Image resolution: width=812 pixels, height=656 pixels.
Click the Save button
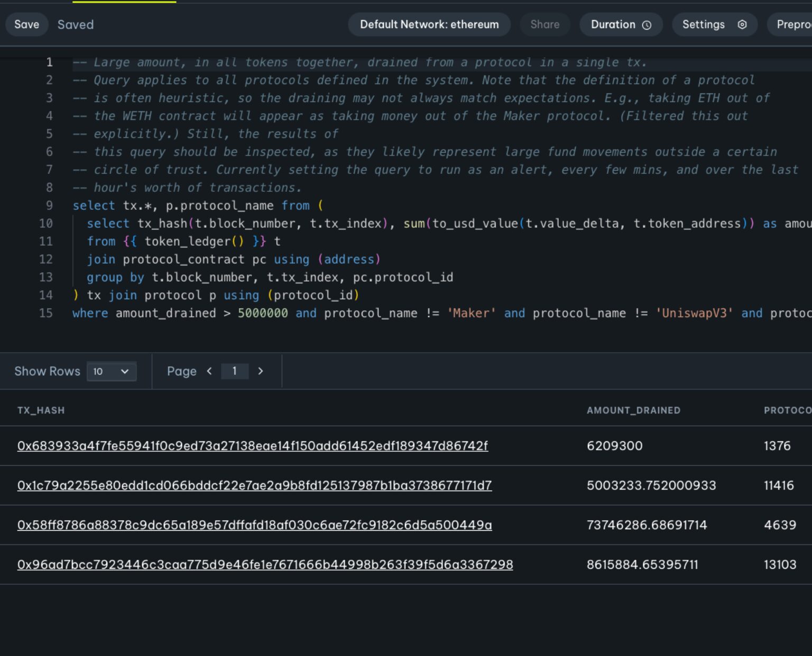(x=26, y=25)
